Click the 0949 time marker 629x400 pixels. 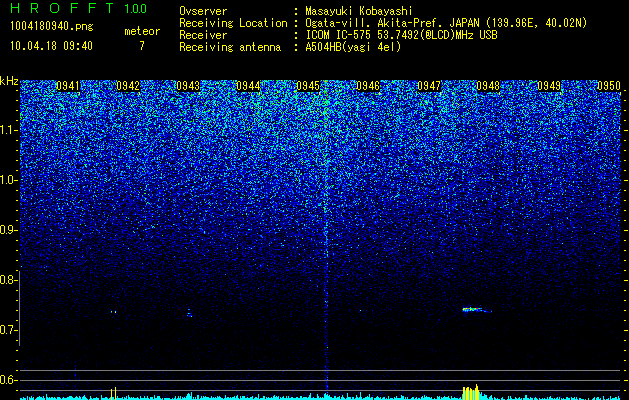coord(549,86)
